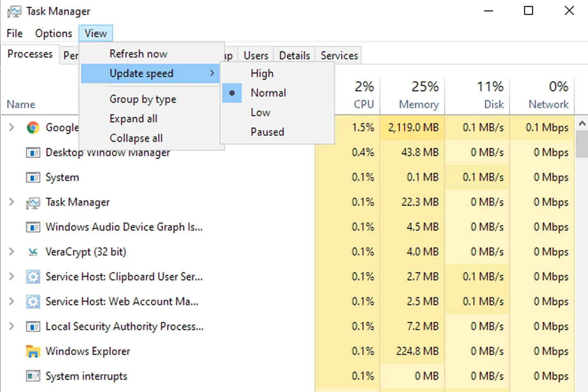This screenshot has height=392, width=588.
Task: Click the Desktop Window Manager process icon
Action: 33,153
